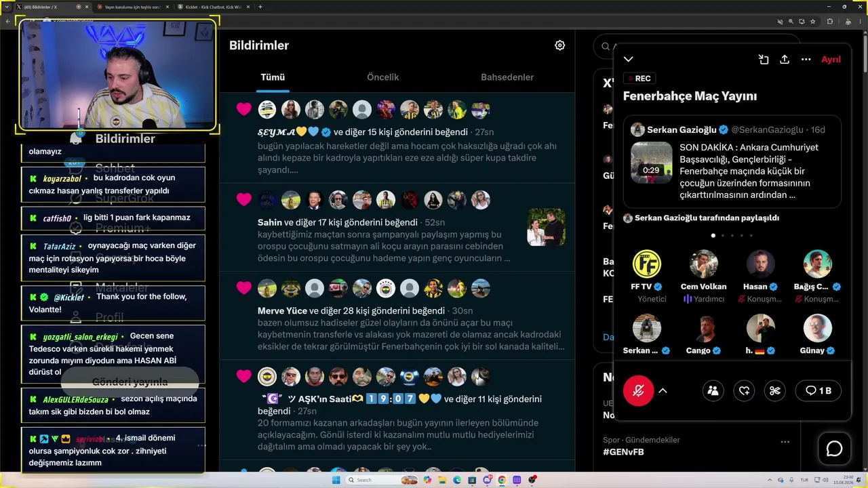Screen dimensions: 868x488
Task: Open the notification settings gear
Action: (x=559, y=45)
